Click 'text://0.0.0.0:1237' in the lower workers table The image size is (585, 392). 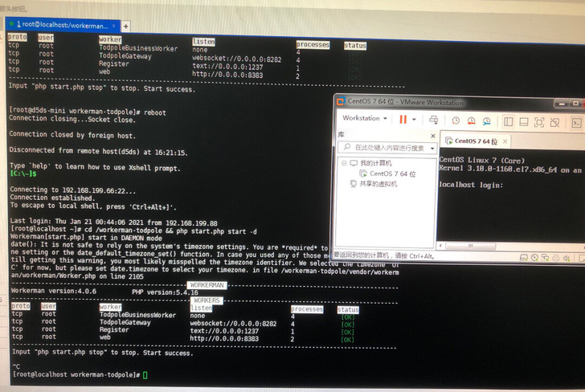click(x=224, y=331)
